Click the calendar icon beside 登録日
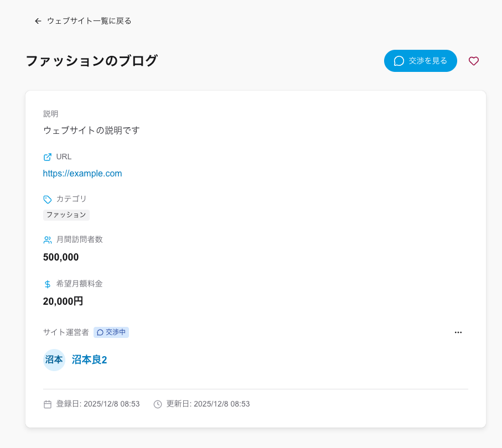Image resolution: width=502 pixels, height=448 pixels. tap(48, 404)
